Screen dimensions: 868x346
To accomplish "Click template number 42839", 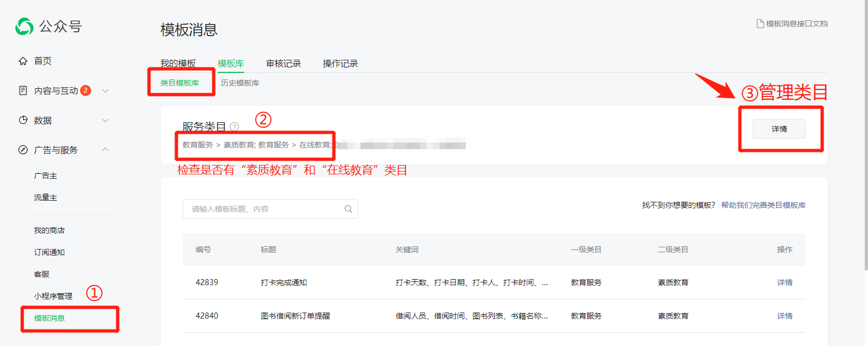I will coord(207,282).
